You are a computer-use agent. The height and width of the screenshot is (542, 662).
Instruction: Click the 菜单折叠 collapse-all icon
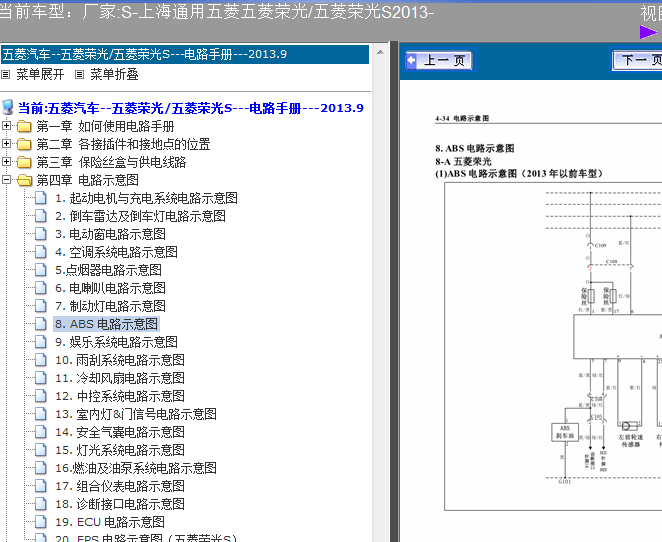click(x=79, y=75)
